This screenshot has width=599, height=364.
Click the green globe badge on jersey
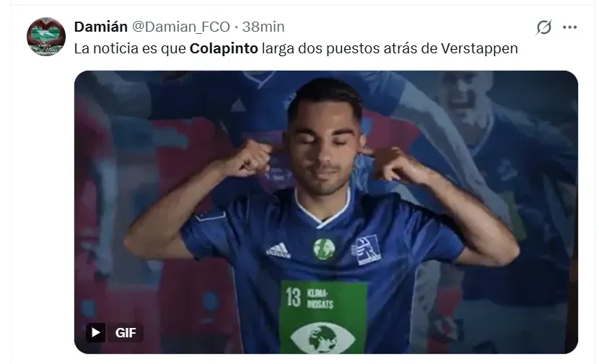pos(324,249)
